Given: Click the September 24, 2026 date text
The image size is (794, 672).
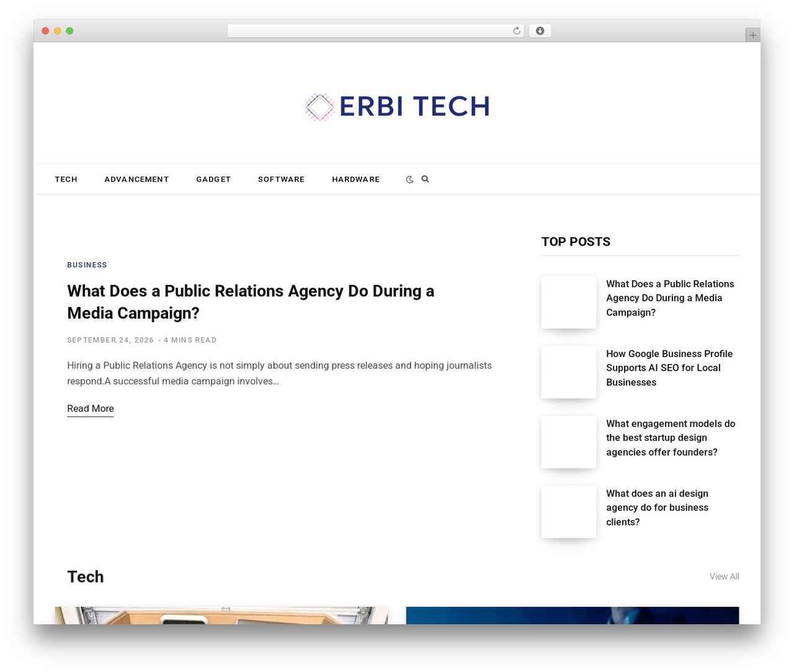Looking at the screenshot, I should (110, 340).
